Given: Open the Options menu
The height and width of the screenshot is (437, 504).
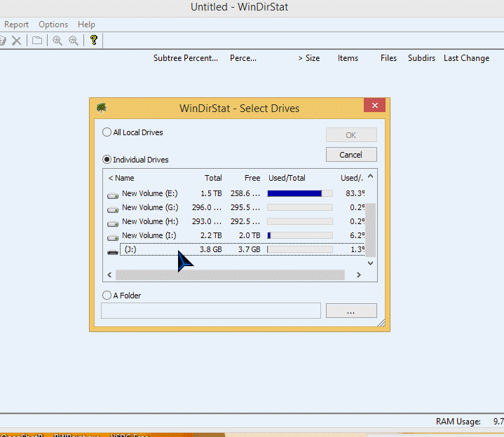Looking at the screenshot, I should 53,25.
